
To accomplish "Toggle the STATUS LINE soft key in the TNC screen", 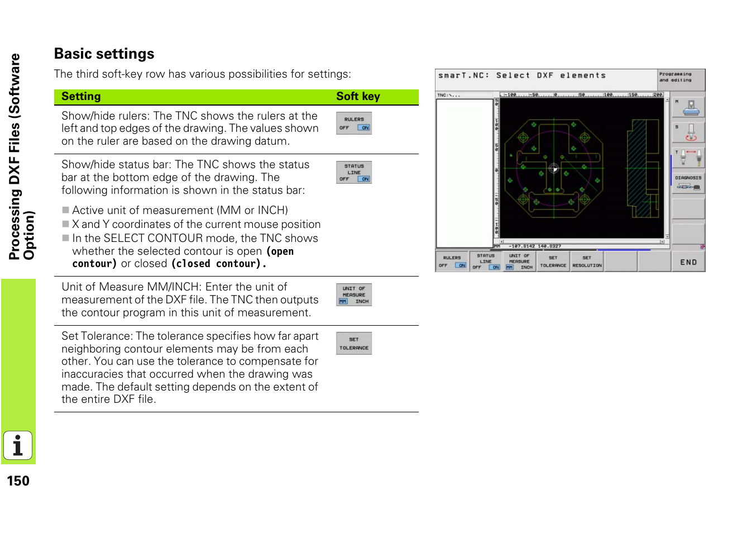I will click(x=486, y=261).
